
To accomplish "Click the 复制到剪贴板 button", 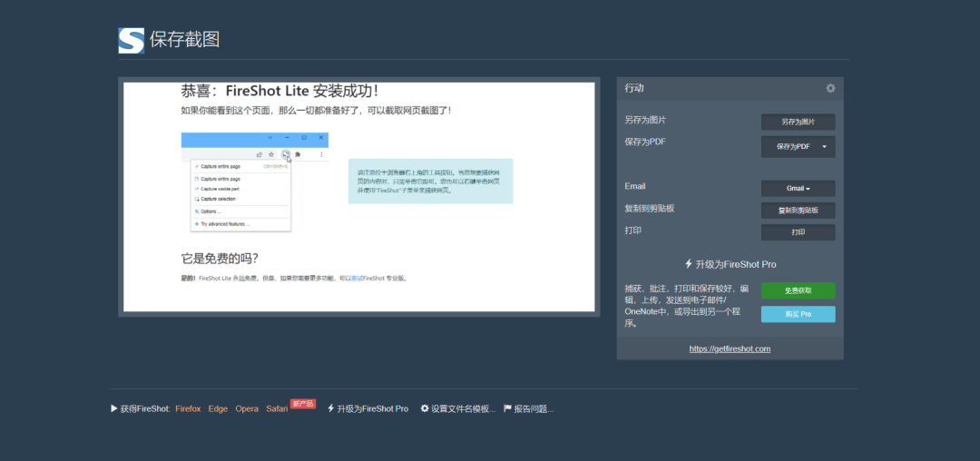I will click(x=798, y=211).
